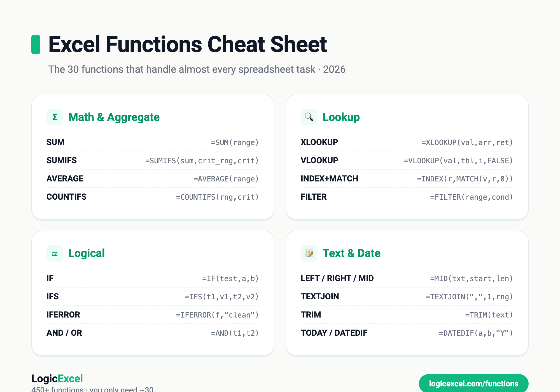Click the sigma icon beside Math & Aggregate

pos(55,117)
